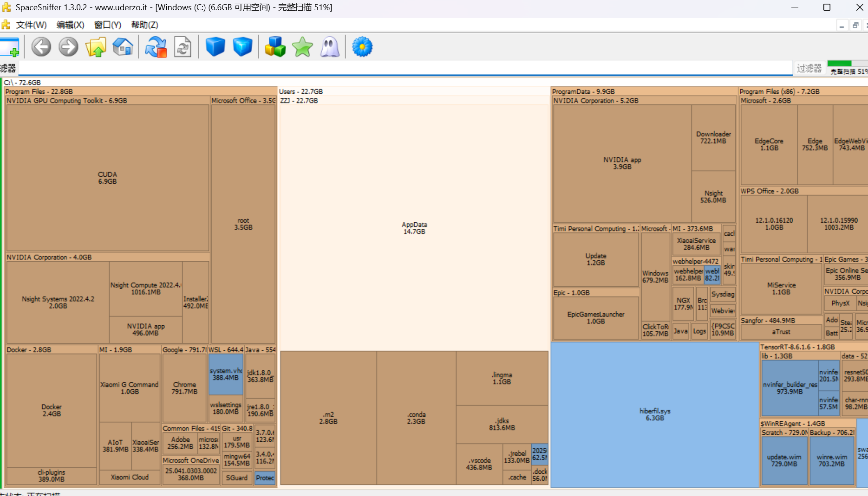Select the Downloader 722.1MB block
This screenshot has height=496, width=868.
713,137
